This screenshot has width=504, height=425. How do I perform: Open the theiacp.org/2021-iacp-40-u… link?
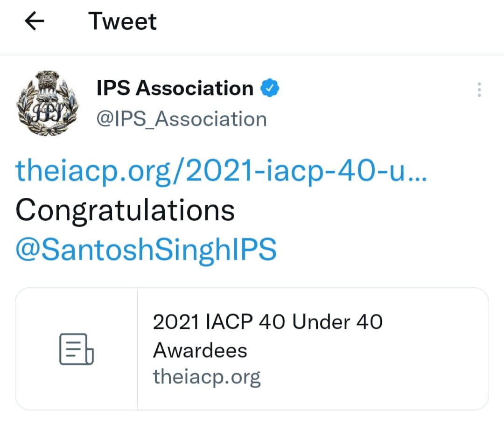(x=221, y=172)
